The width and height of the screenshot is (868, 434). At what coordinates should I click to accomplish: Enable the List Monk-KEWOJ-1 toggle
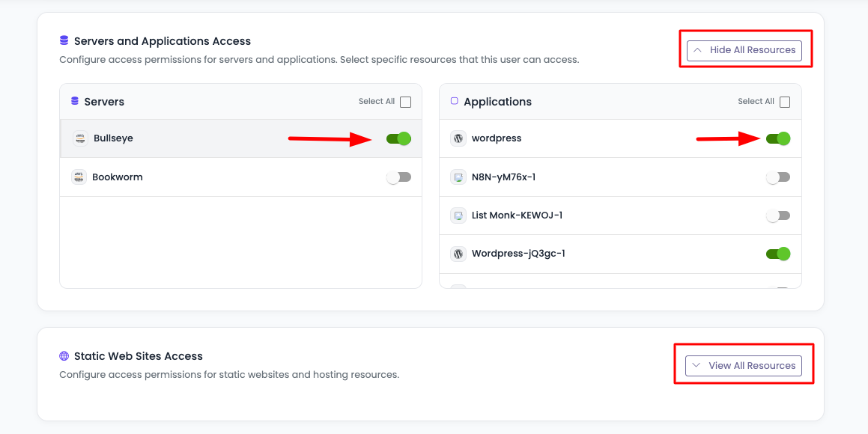pyautogui.click(x=778, y=216)
